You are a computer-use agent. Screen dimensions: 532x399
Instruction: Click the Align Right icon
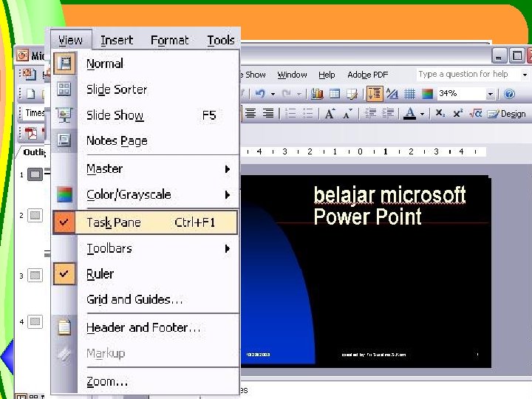click(268, 113)
